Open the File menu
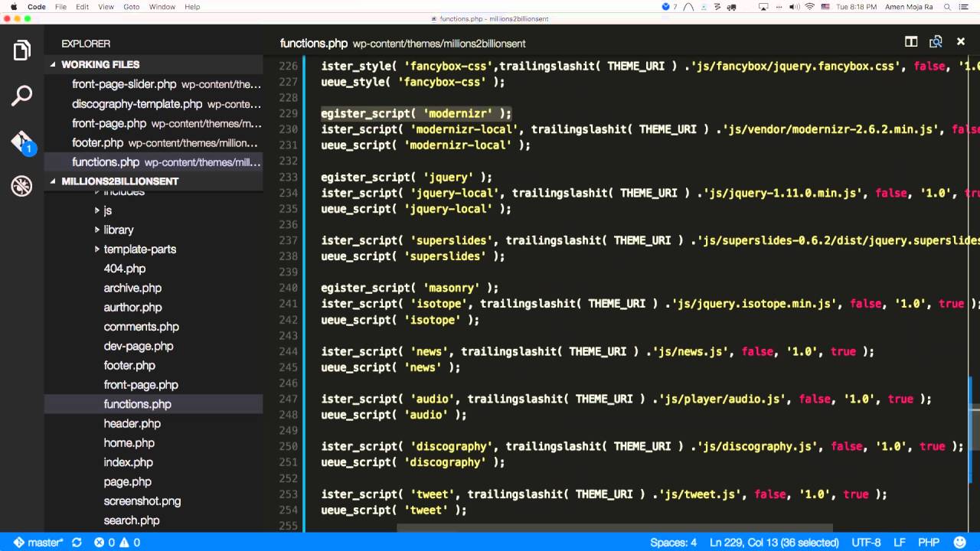The image size is (980, 551). point(60,7)
